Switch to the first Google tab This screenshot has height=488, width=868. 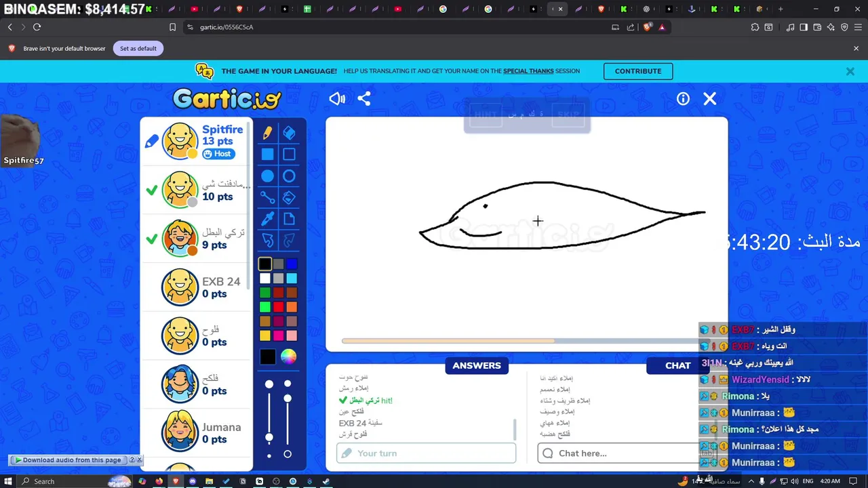443,9
